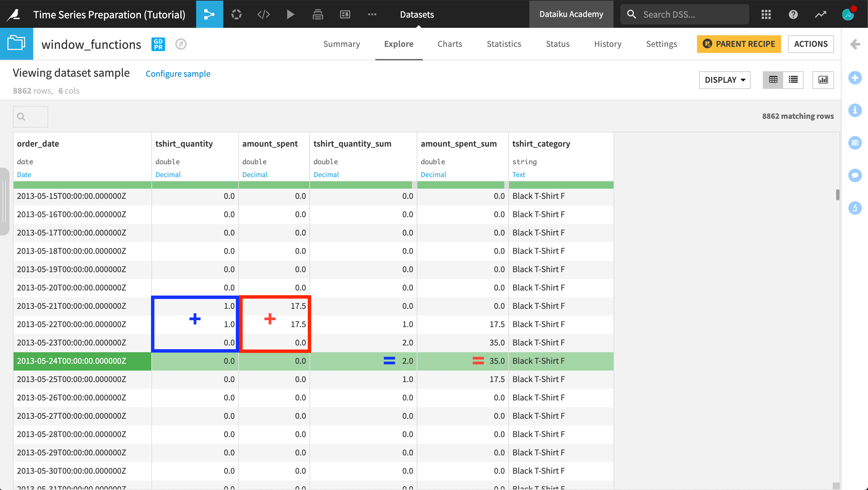The width and height of the screenshot is (868, 490).
Task: Open the History tab
Action: click(608, 44)
